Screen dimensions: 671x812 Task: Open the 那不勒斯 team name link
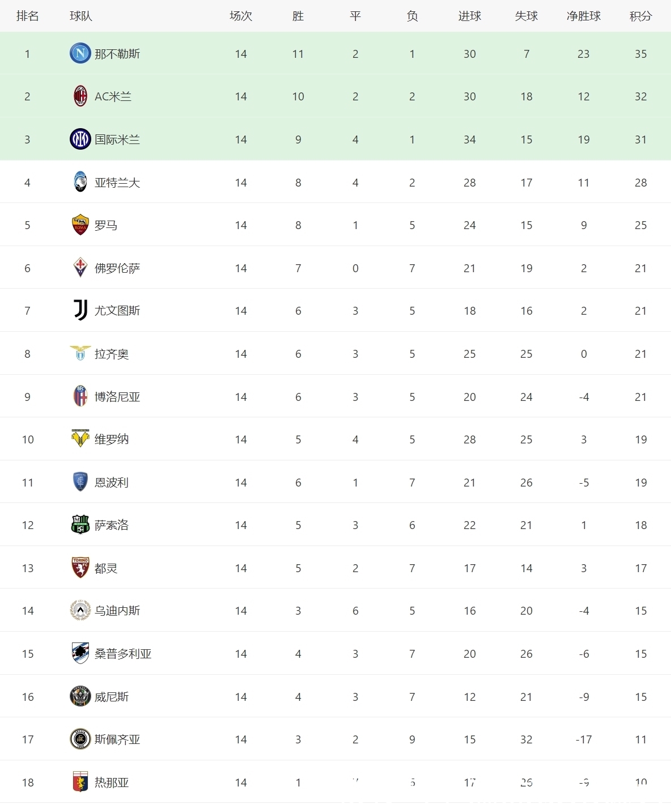coord(117,54)
